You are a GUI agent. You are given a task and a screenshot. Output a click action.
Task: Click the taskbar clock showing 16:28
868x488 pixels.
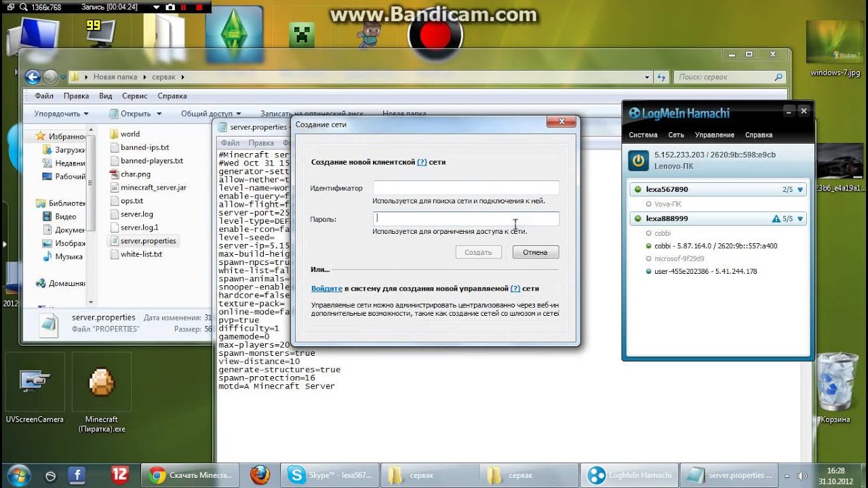point(835,475)
